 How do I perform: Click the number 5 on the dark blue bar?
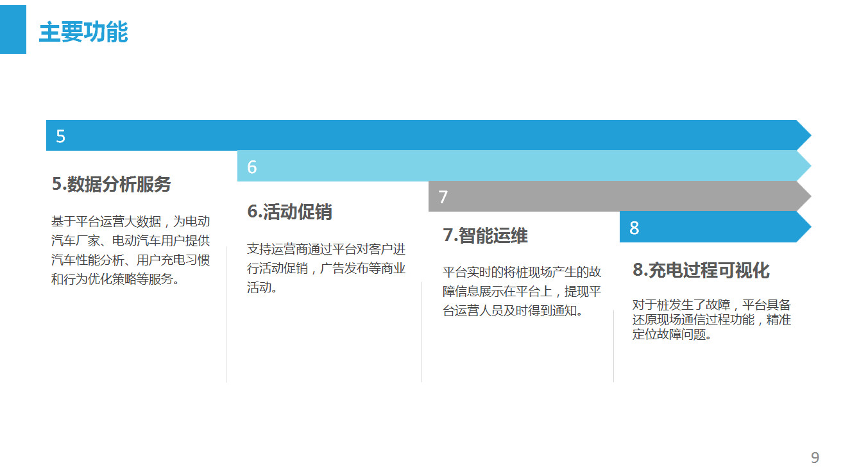(60, 137)
